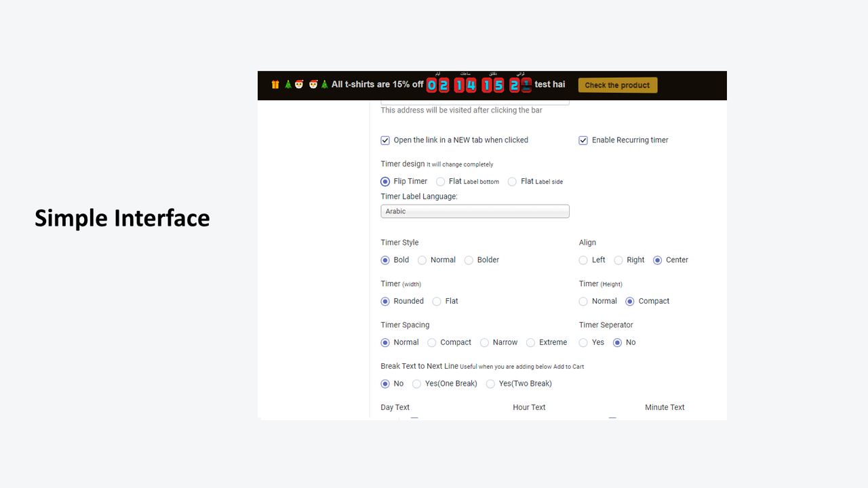Select Yes(One Break) option

point(417,384)
